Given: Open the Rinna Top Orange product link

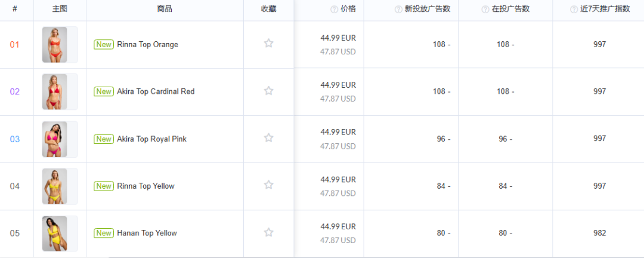Looking at the screenshot, I should [x=147, y=44].
